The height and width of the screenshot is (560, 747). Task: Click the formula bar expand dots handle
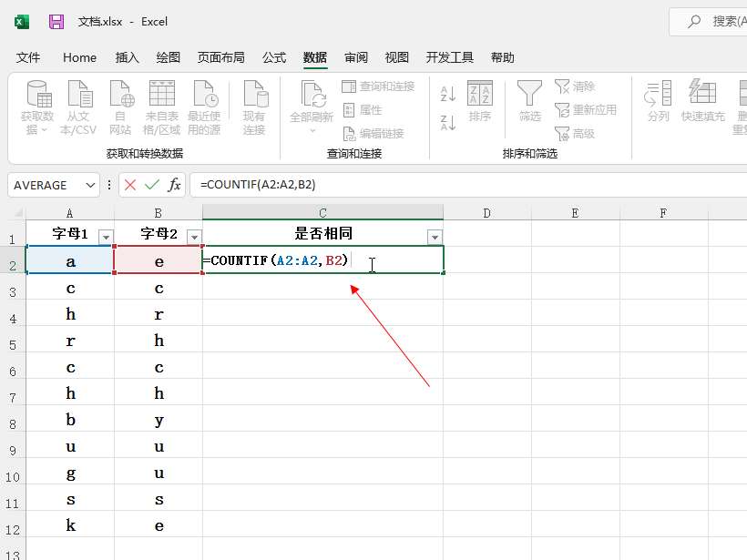109,185
